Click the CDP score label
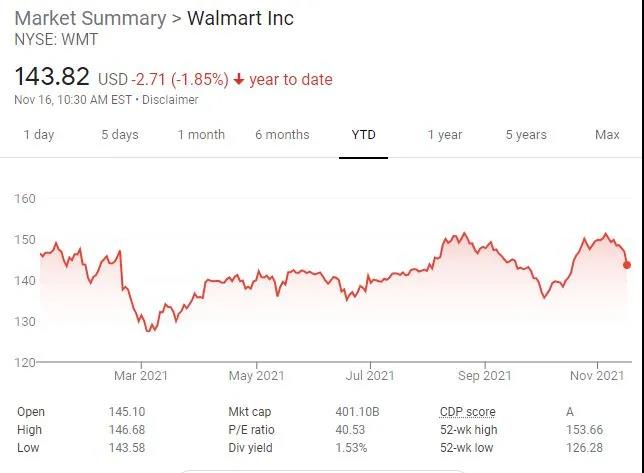Viewport: 644px width, 473px height. coord(467,412)
